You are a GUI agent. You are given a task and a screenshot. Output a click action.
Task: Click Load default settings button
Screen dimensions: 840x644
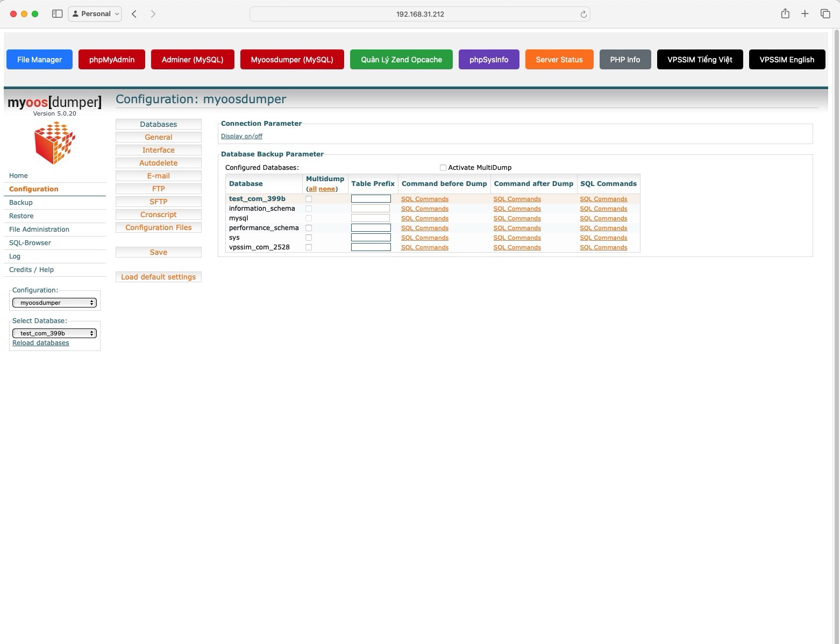pos(159,277)
